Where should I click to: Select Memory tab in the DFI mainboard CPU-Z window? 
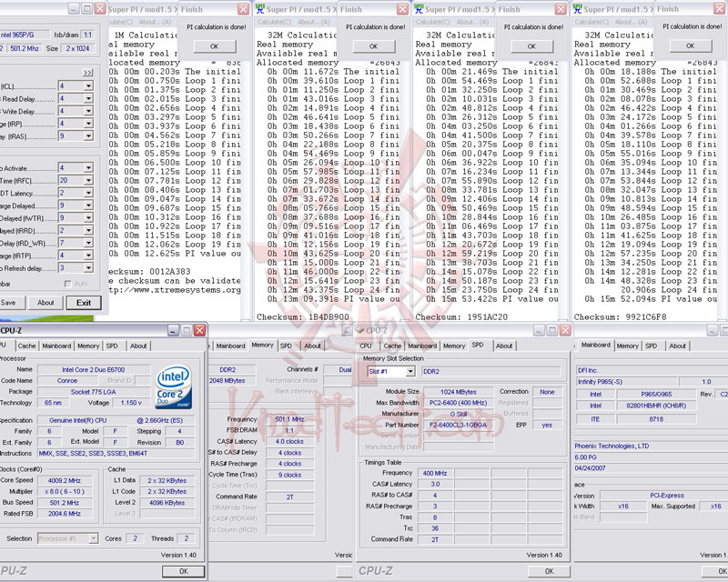627,346
